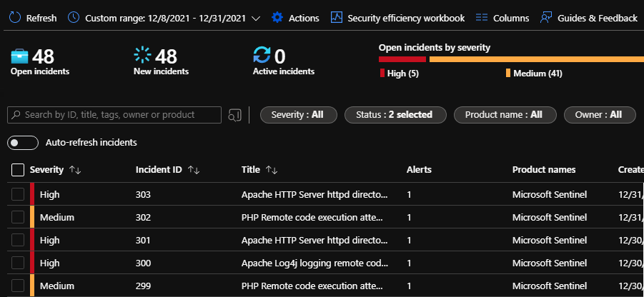Open the Severity : All filter

coord(299,115)
